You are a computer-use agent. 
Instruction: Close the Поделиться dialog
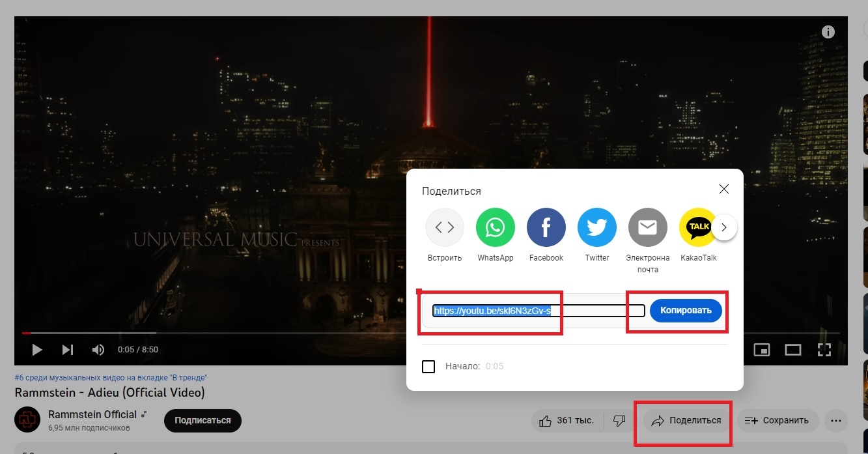(x=723, y=190)
